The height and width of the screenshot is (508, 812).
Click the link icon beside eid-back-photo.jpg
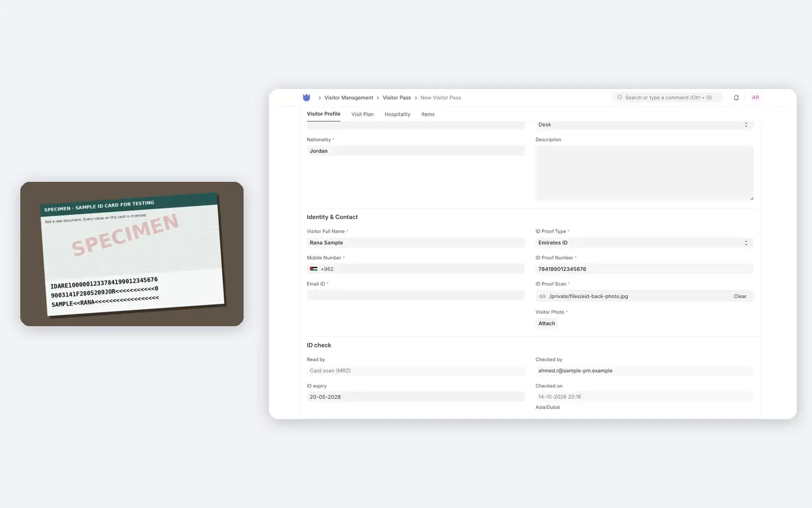click(x=543, y=296)
